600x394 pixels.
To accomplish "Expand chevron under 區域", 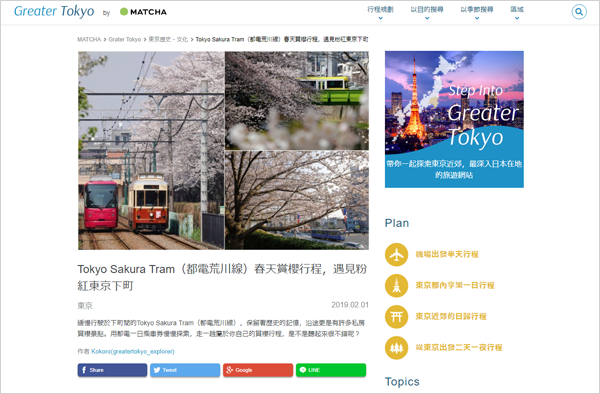I will click(517, 18).
